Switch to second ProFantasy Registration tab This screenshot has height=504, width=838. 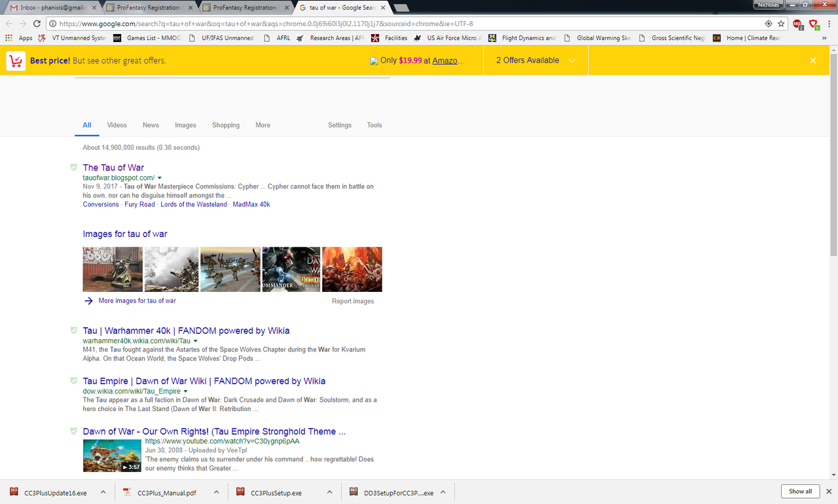[246, 7]
